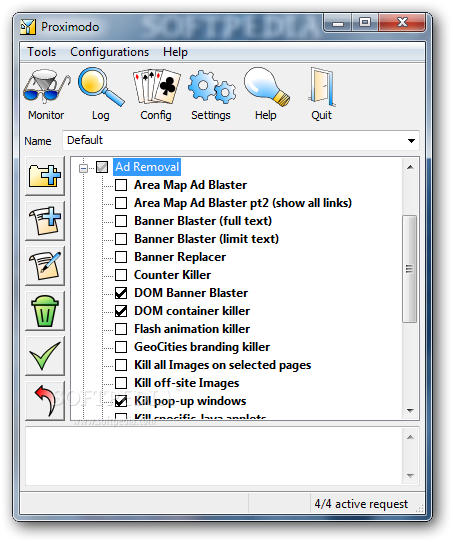Enable Area Map Ad Blaster pt2 checkbox
453x542 pixels.
pyautogui.click(x=121, y=203)
